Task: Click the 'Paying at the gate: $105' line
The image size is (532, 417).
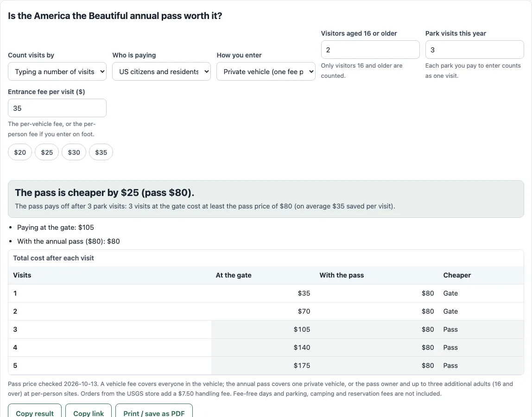Action: pyautogui.click(x=56, y=227)
